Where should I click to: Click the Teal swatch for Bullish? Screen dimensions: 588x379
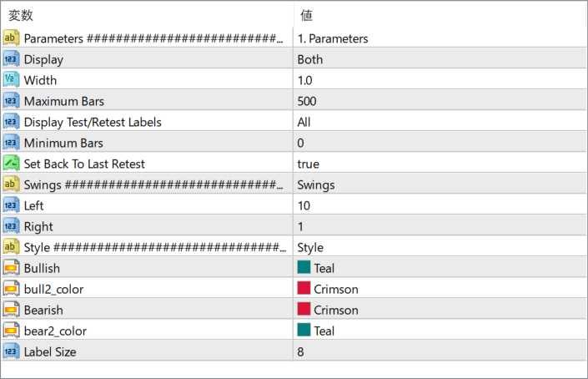coord(304,267)
